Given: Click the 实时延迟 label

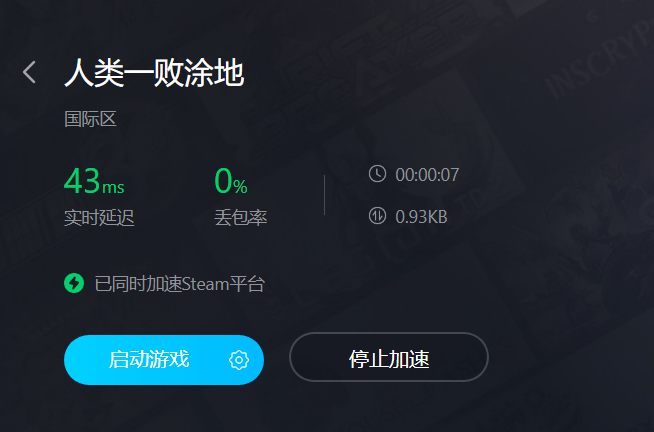Looking at the screenshot, I should click(x=99, y=218).
